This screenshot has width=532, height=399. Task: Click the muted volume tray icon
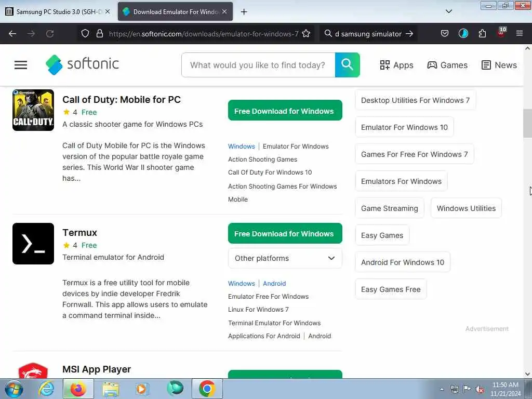480,389
